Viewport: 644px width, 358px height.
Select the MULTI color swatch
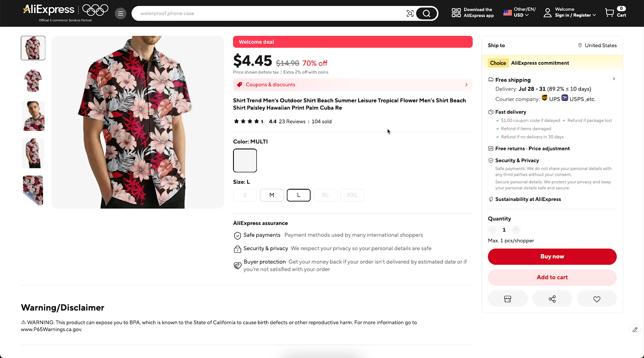tap(245, 160)
